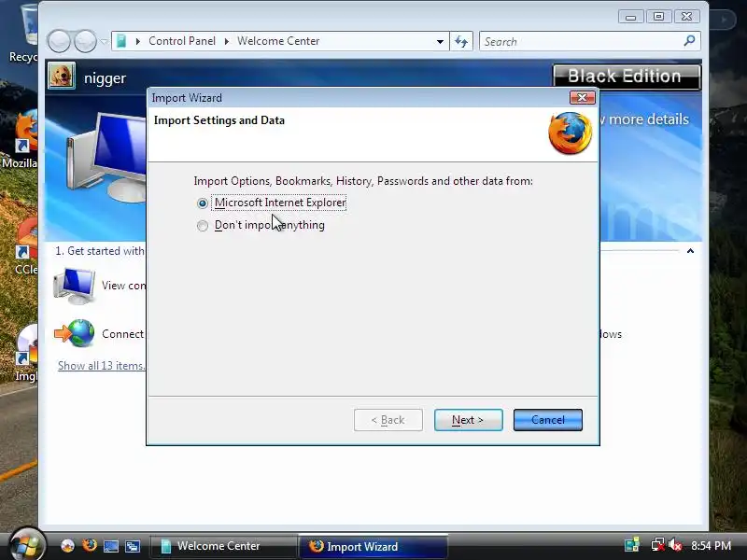Collapse the Get started section chevron
This screenshot has width=747, height=560.
[x=690, y=251]
